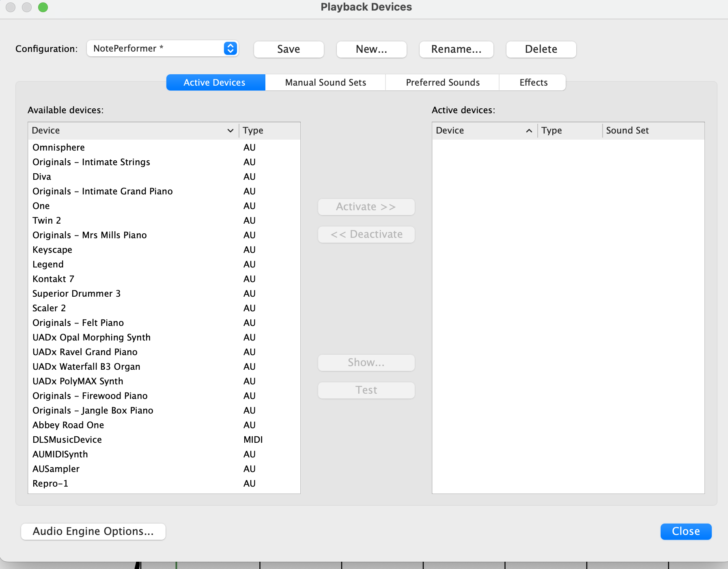Select UADx PolyMAX Synth device
This screenshot has height=569, width=728.
[x=164, y=381]
